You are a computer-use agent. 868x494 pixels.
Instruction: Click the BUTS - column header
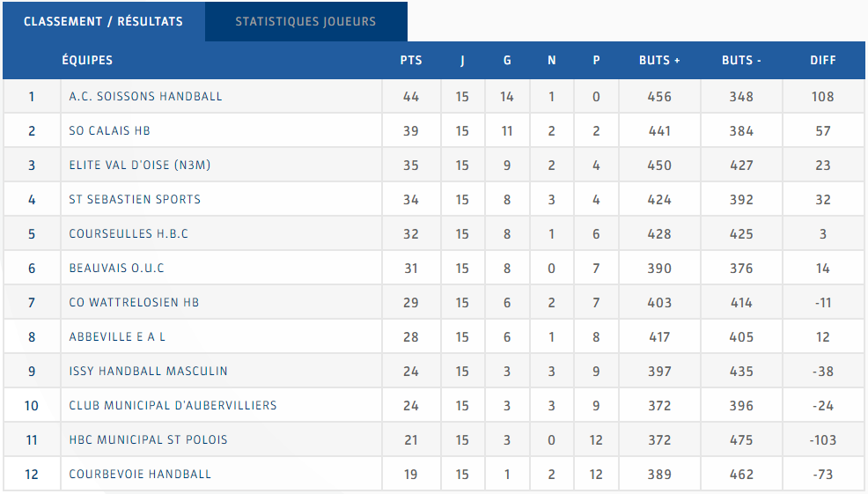[741, 61]
